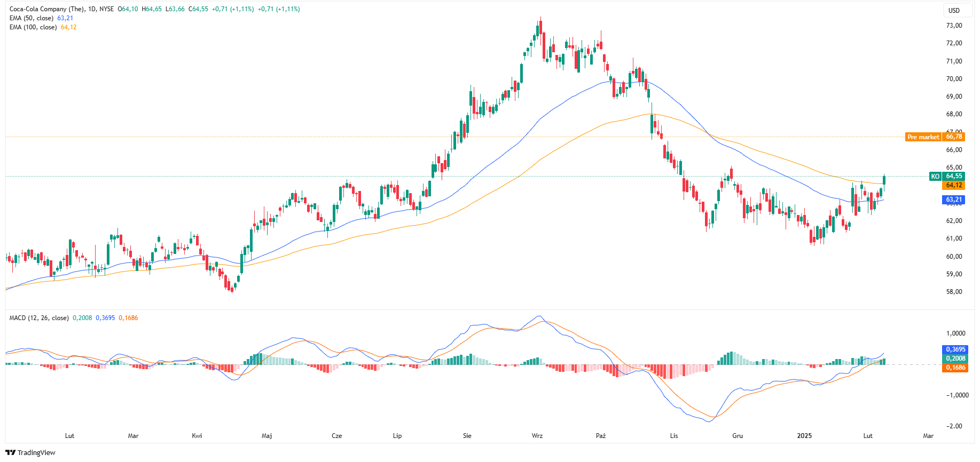Click the positive 1,0000 MACD axis label
Screen dimensions: 980x462
pos(955,333)
